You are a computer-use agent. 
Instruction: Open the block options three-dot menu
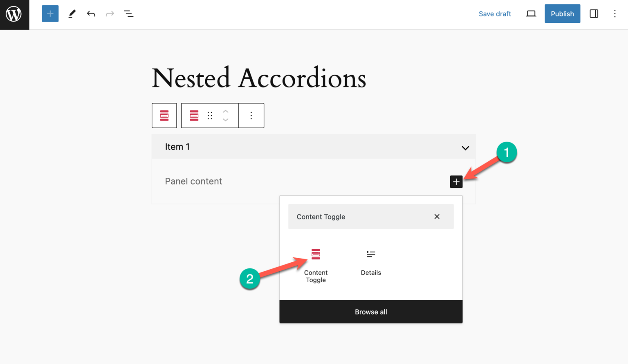251,116
